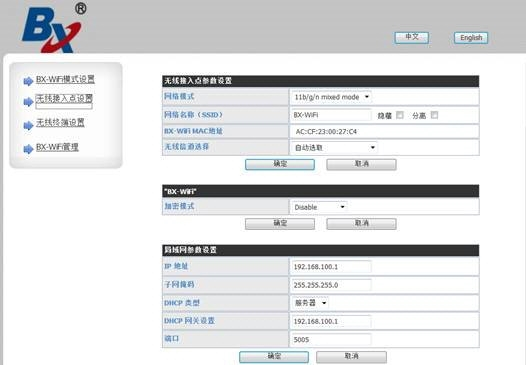Click the SSID field containing BX-WiFi
This screenshot has width=526, height=365.
pyautogui.click(x=331, y=115)
